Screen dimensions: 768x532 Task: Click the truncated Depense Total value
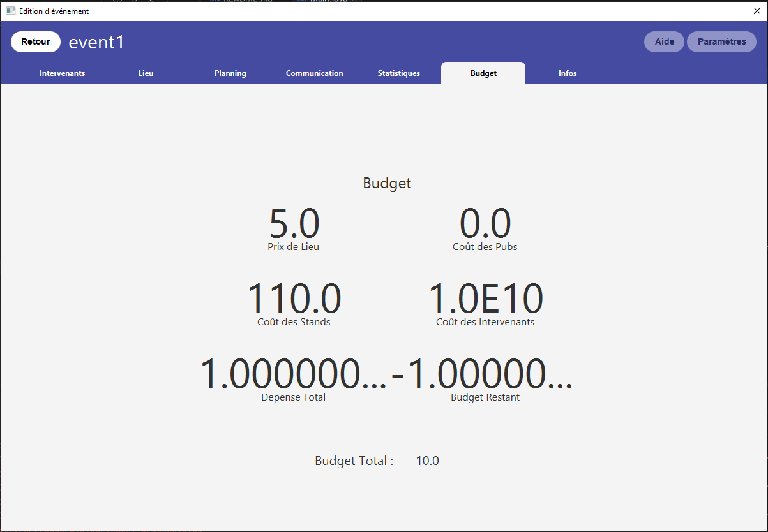tap(294, 374)
